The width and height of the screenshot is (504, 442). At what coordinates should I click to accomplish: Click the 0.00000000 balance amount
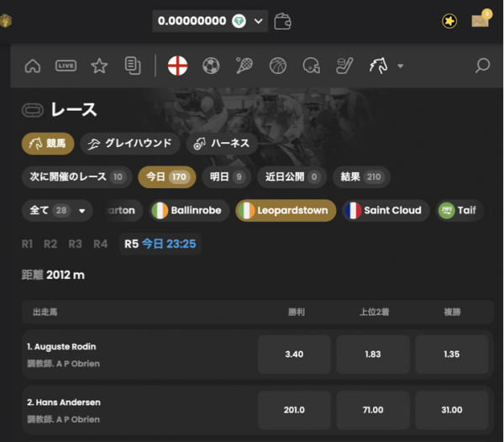point(192,21)
